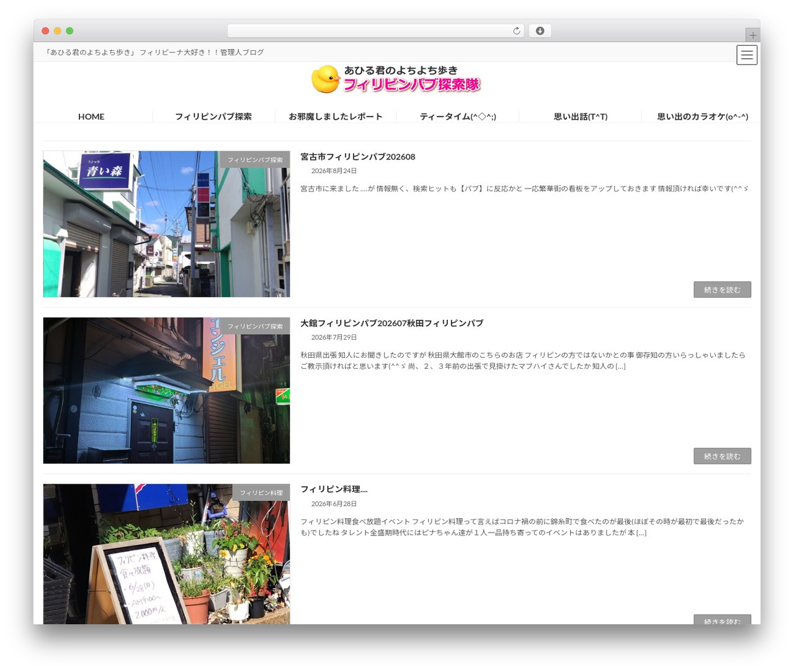
Task: Click the browser download icon
Action: pyautogui.click(x=540, y=31)
